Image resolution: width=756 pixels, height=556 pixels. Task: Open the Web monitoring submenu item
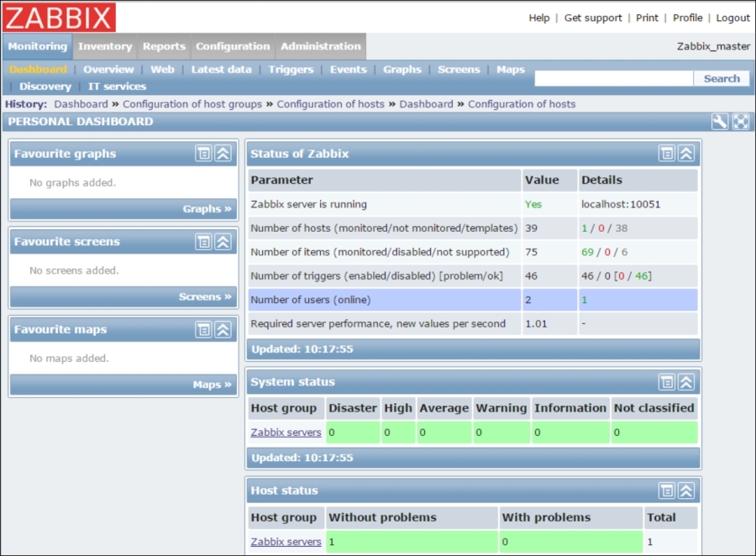coord(162,70)
